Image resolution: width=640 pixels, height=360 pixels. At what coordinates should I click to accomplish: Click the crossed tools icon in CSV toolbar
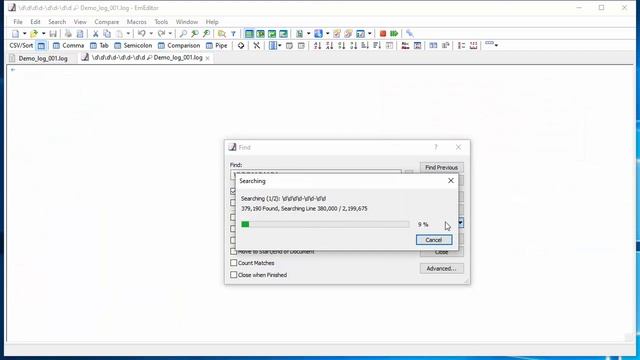256,45
